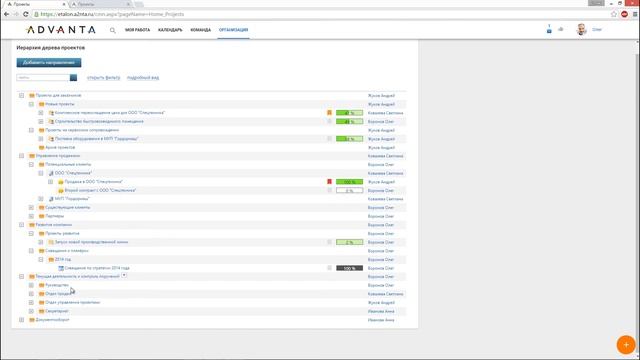The width and height of the screenshot is (640, 360).
Task: Switch to the second browser tab
Action: [100, 4]
